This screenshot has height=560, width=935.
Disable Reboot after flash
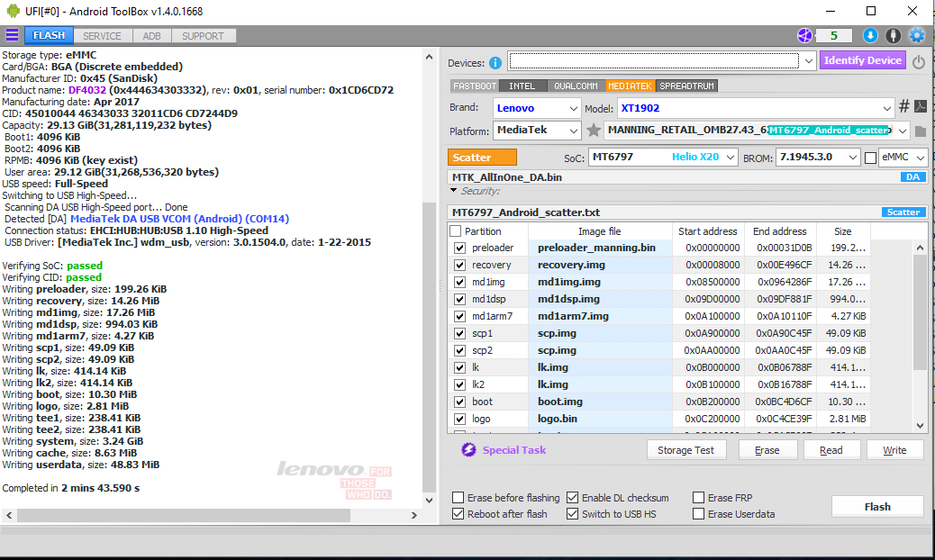(x=458, y=513)
